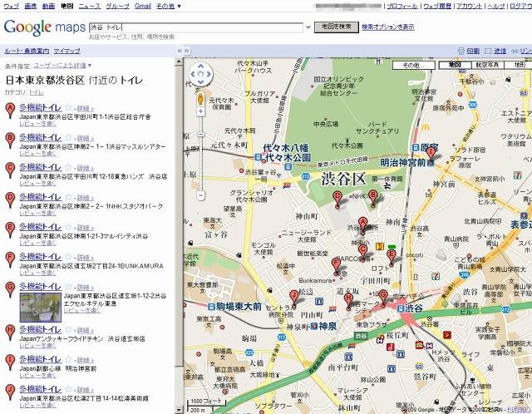
Task: Expand 詳細 for result A
Action: (x=85, y=109)
